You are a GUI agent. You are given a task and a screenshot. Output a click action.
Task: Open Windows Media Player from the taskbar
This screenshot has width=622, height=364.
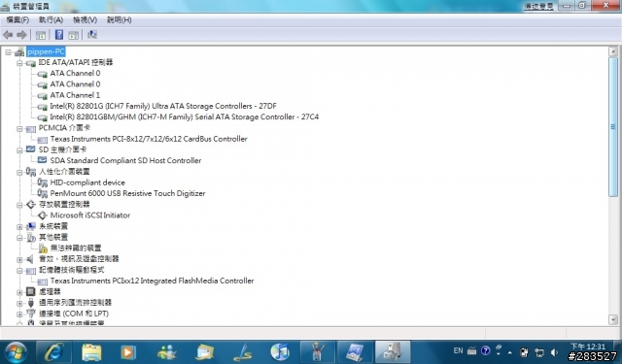(128, 351)
